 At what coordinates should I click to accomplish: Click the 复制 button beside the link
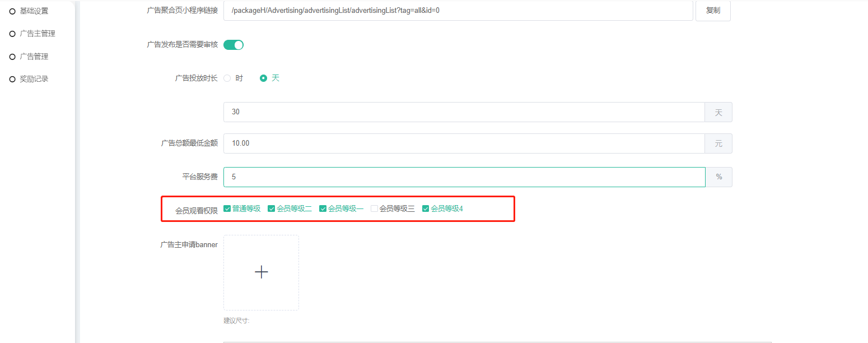[712, 11]
